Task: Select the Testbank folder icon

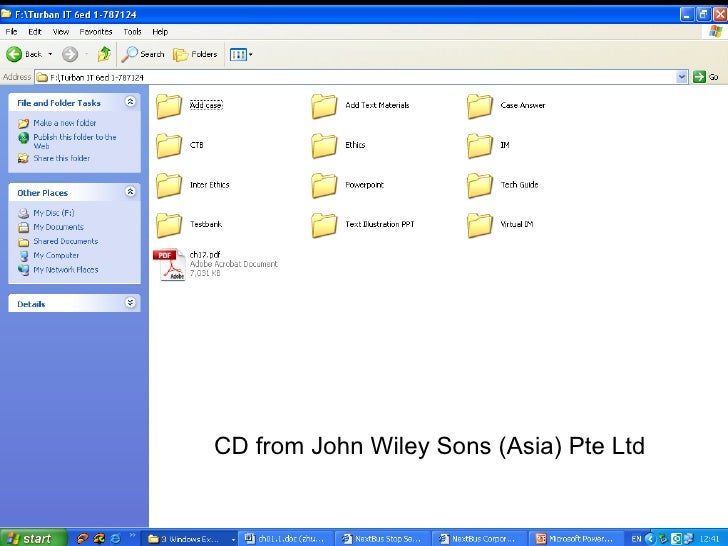Action: coord(169,225)
